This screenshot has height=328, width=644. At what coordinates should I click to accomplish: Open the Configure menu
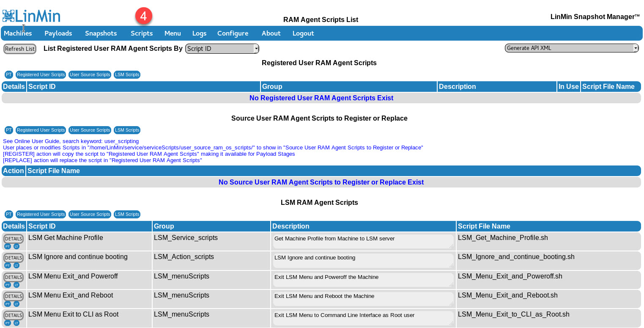point(233,33)
